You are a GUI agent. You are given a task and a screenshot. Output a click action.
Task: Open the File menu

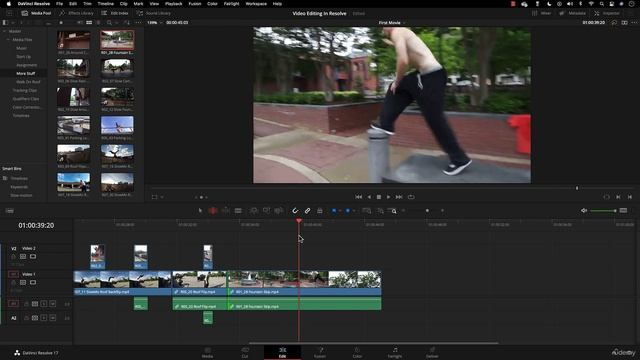click(x=60, y=4)
